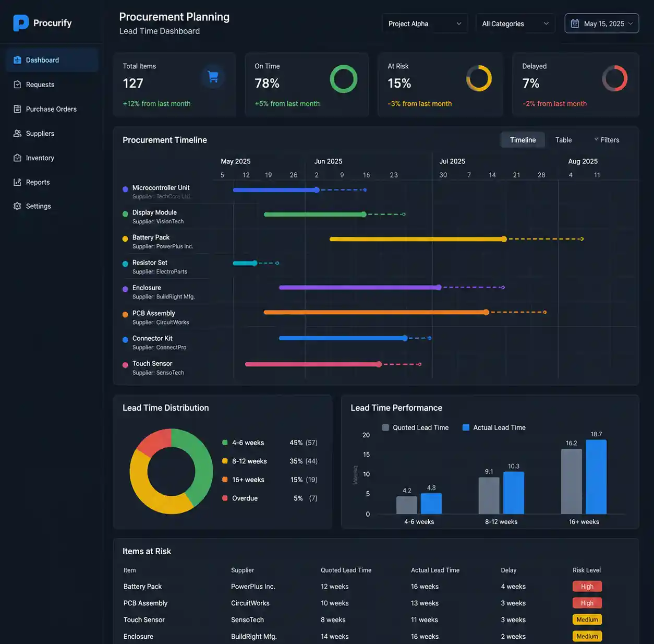The image size is (654, 644).
Task: Click the Purchase Orders sidebar icon
Action: pyautogui.click(x=17, y=109)
